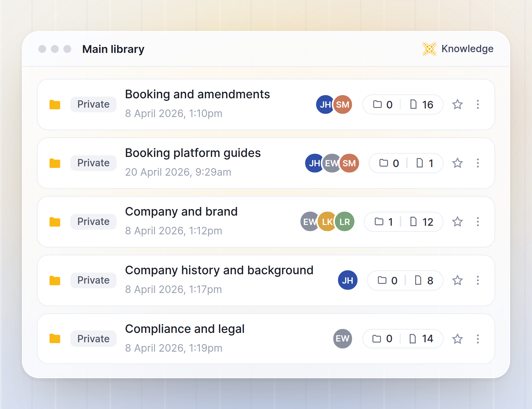Click Private badge on Booking and amendments
The image size is (532, 409).
coord(93,104)
